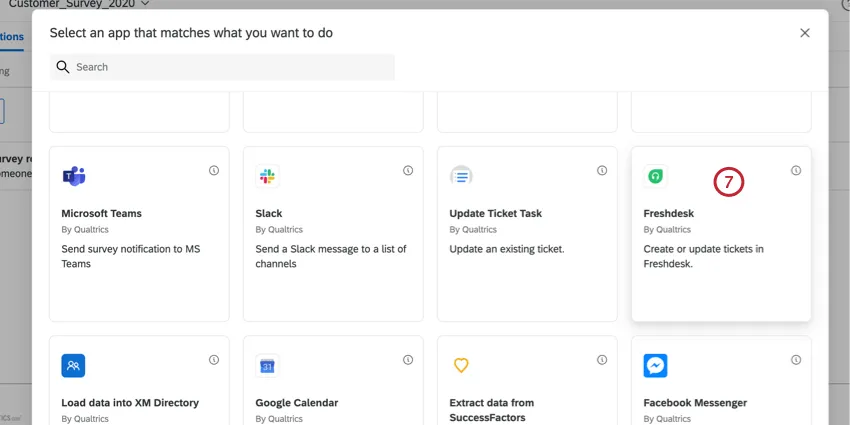The image size is (850, 425).
Task: Show info icon on Slack card
Action: coord(408,171)
